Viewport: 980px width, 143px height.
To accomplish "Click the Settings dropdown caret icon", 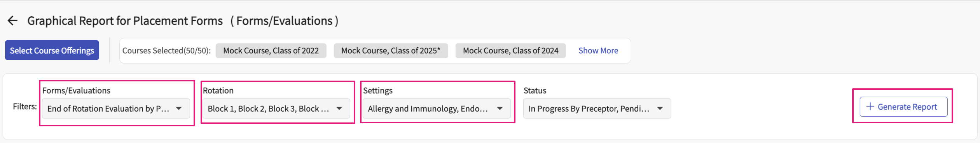I will coord(500,109).
